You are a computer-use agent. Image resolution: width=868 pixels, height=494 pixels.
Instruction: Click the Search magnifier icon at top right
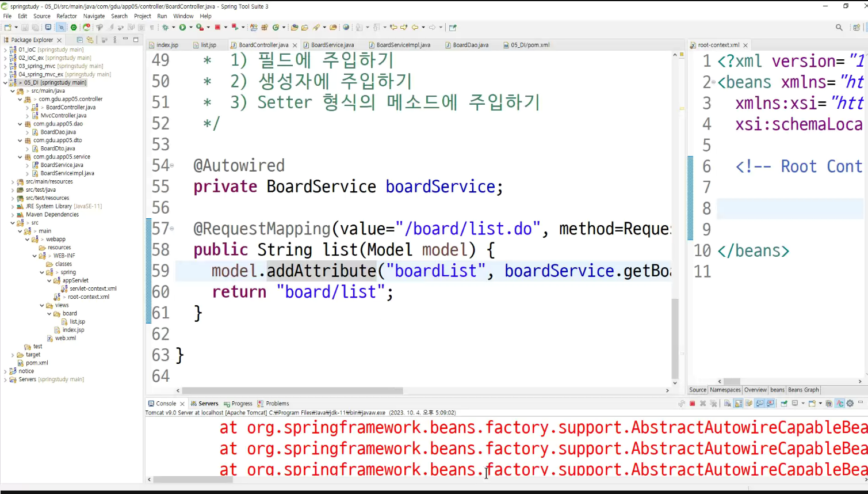[839, 27]
